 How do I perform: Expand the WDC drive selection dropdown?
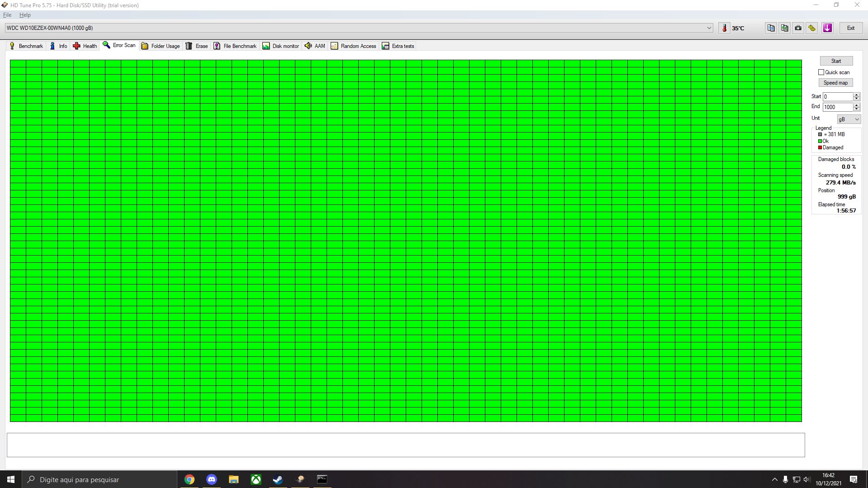pos(709,28)
